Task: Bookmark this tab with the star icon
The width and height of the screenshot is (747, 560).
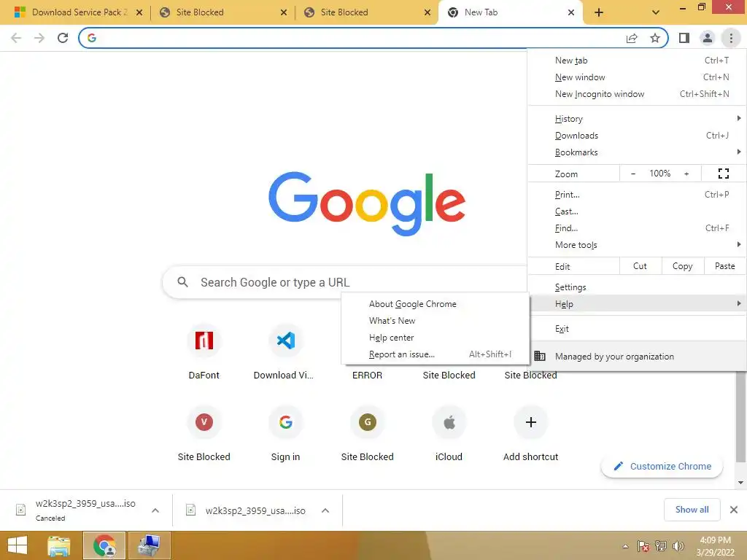Action: [x=655, y=38]
